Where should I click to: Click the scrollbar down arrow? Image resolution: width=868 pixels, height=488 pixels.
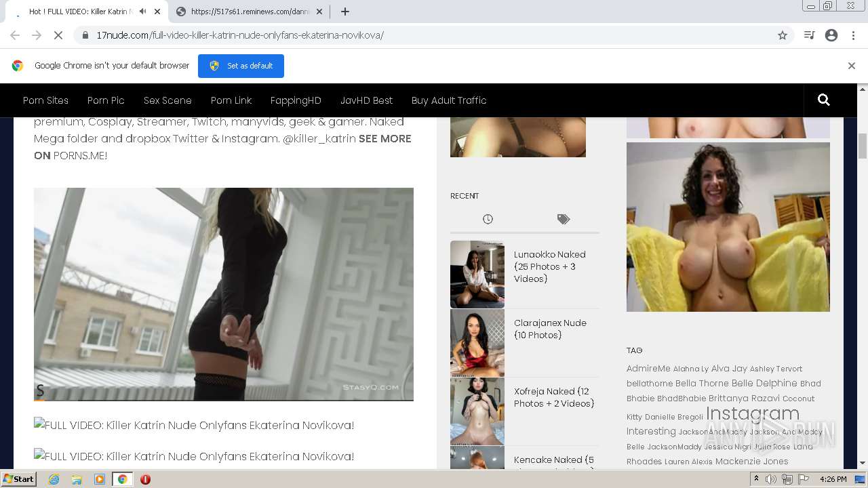[863, 463]
